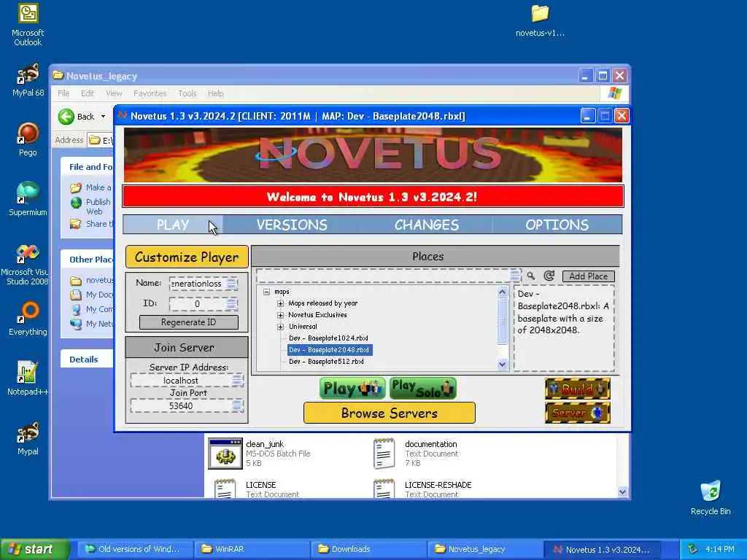Select the highlighted Dev - Baseplate2048.rbxl map
This screenshot has width=747, height=560.
(330, 350)
